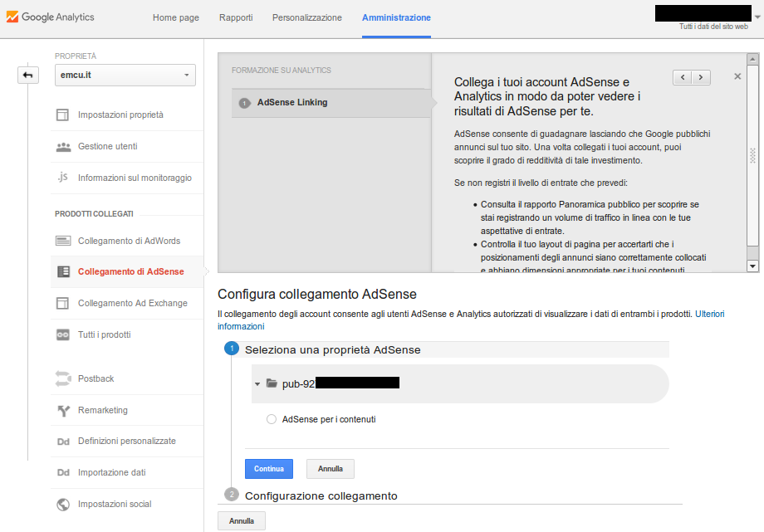Screen dimensions: 764x532
Task: Go to next training tip arrow
Action: coord(701,77)
